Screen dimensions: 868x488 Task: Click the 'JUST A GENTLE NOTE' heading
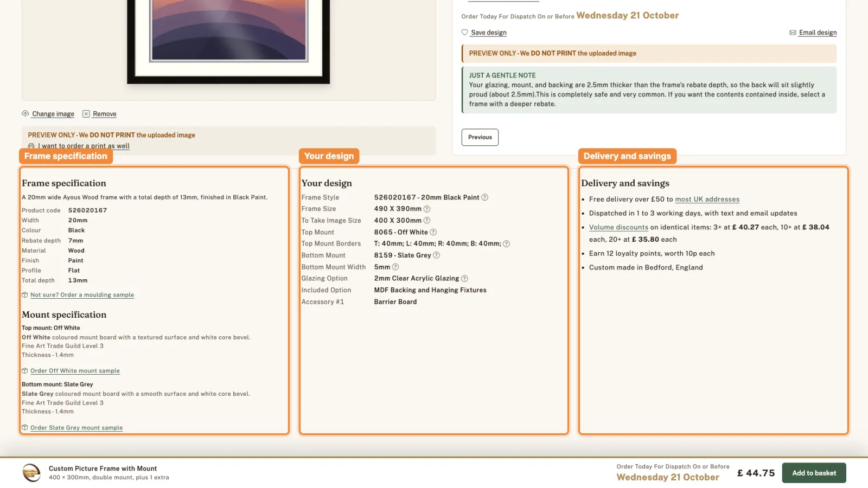coord(502,75)
